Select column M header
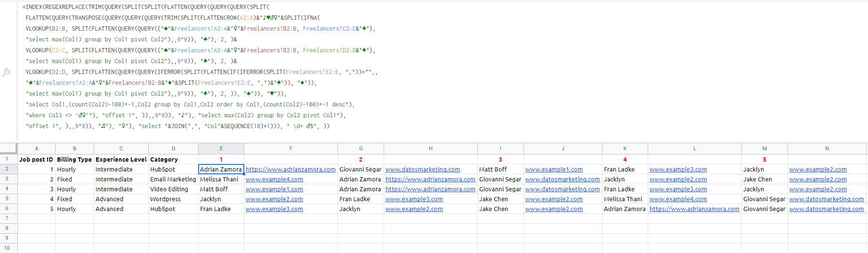 (x=764, y=148)
